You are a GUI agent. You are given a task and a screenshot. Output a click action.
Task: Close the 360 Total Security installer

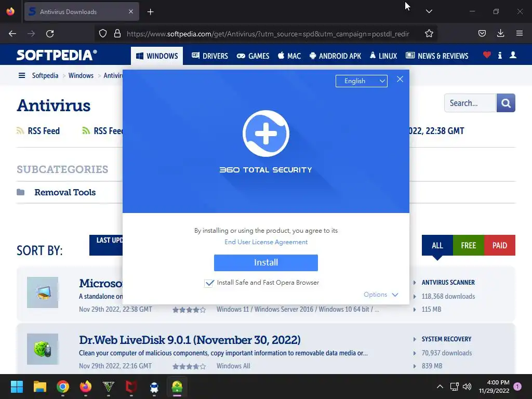coord(400,79)
